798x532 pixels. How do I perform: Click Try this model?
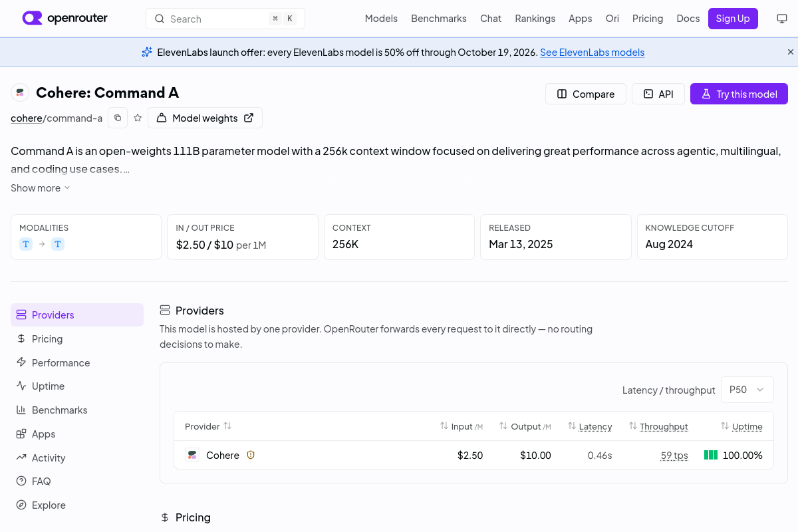[739, 94]
